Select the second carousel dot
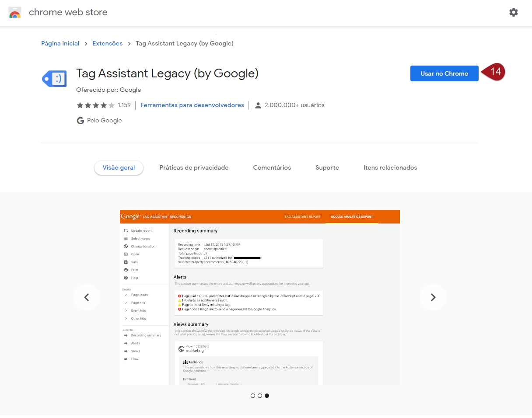The width and height of the screenshot is (532, 418). tap(260, 396)
